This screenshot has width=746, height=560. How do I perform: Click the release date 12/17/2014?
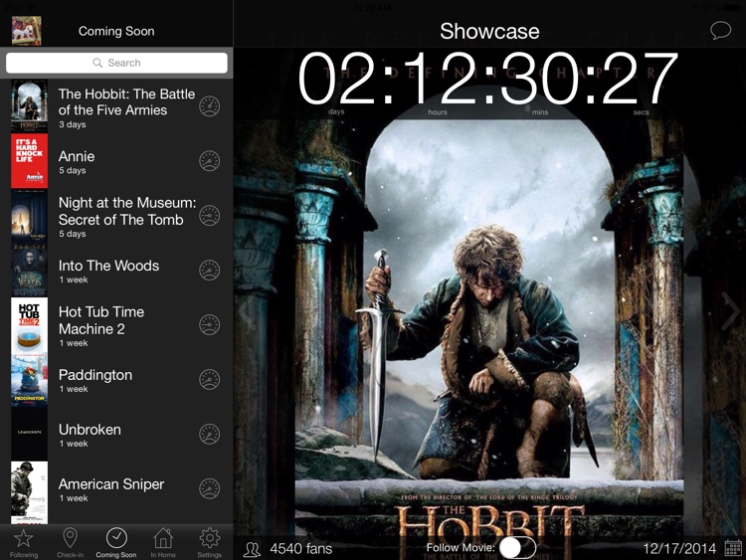[x=679, y=549]
